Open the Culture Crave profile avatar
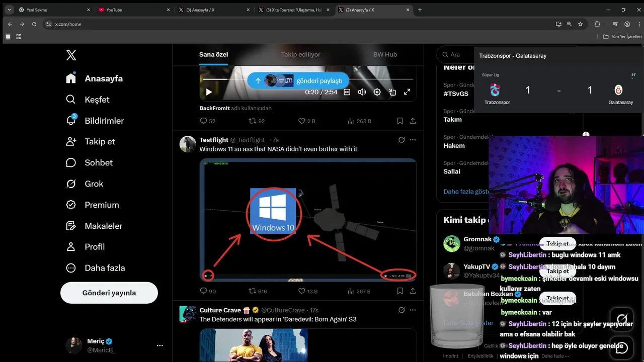The image size is (644, 362). tap(188, 314)
